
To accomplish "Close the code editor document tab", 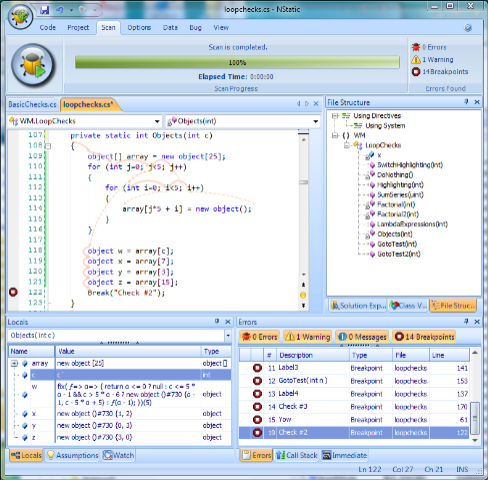I will pos(316,104).
